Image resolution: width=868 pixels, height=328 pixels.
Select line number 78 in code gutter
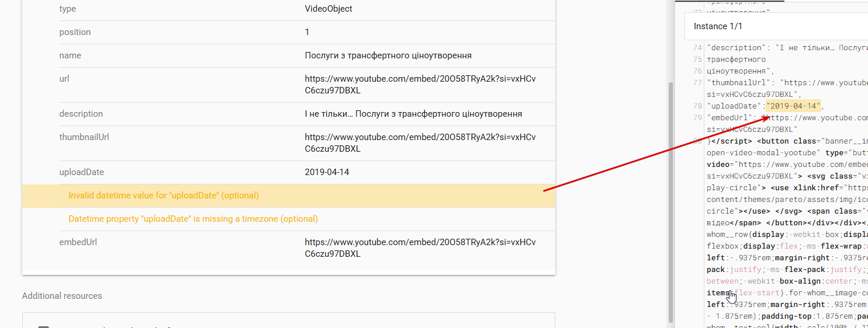click(697, 106)
